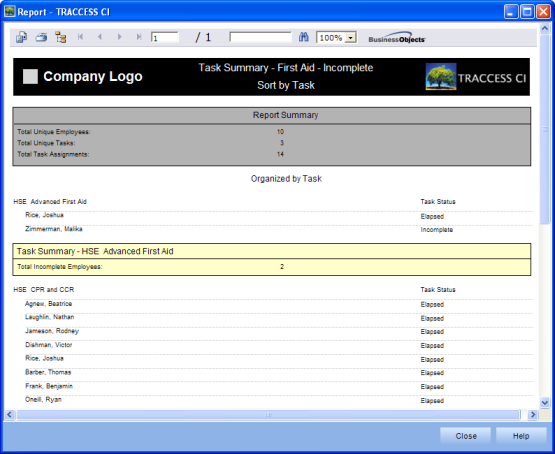Click the Export Report icon
This screenshot has width=555, height=454.
[21, 37]
